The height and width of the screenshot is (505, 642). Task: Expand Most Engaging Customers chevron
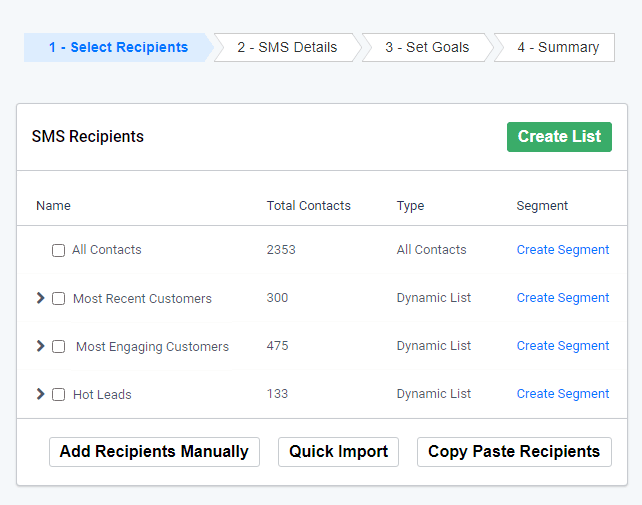(x=40, y=346)
